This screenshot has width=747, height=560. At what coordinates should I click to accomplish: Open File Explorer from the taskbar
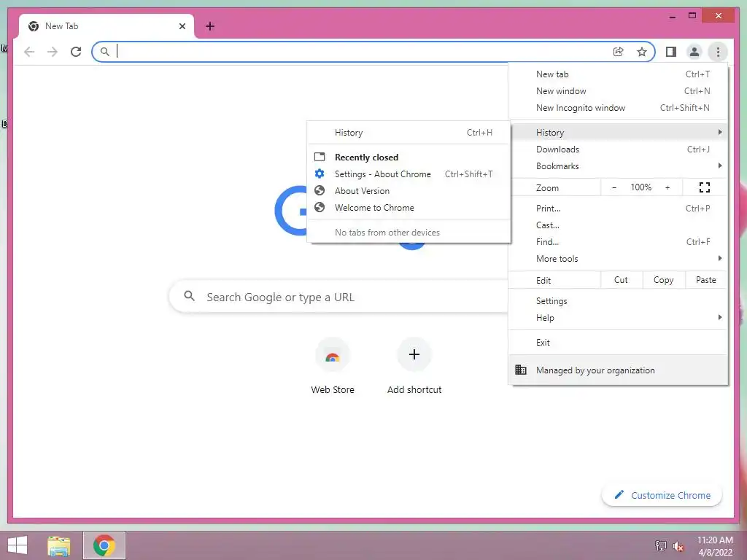(58, 545)
